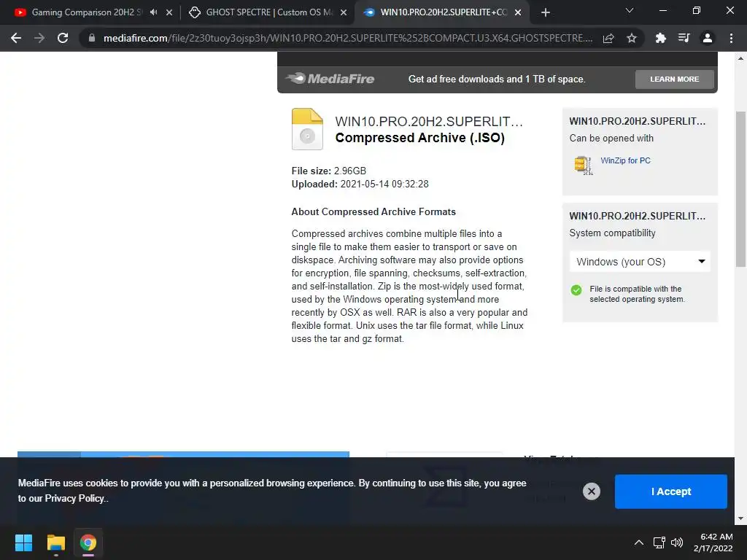This screenshot has height=560, width=747.
Task: Click the Chrome taskbar icon
Action: (x=88, y=542)
